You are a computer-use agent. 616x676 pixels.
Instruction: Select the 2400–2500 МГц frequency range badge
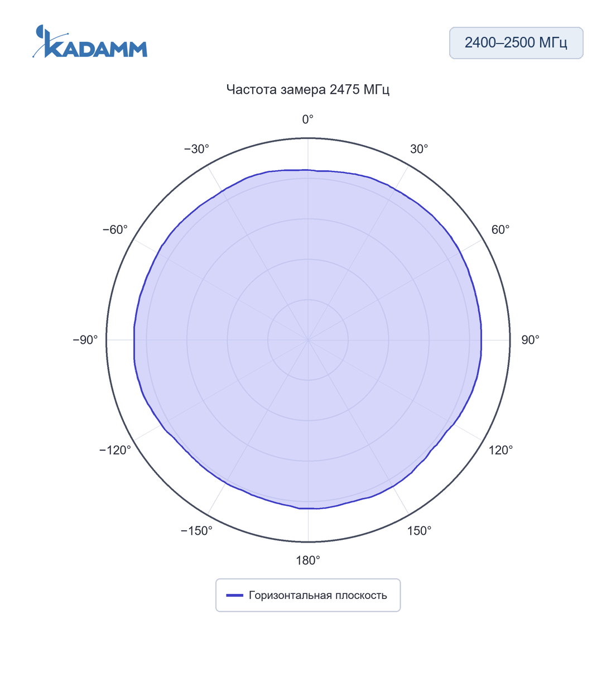tap(516, 43)
